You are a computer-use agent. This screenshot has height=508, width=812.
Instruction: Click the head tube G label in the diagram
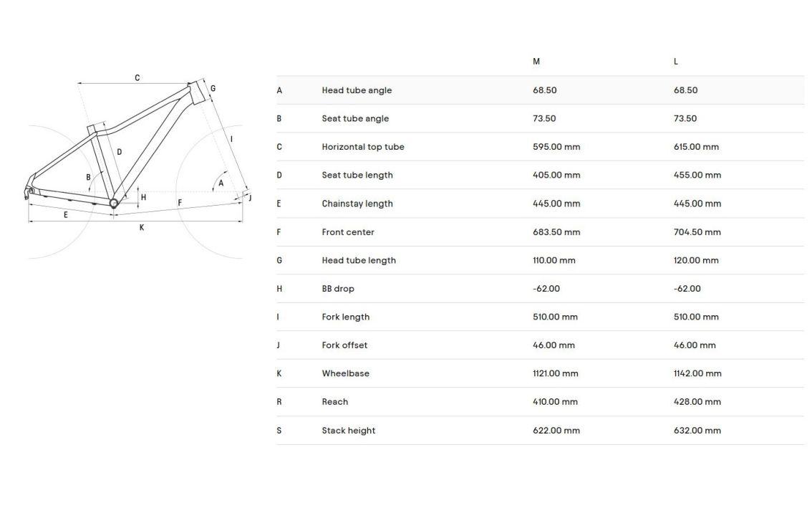tap(213, 89)
